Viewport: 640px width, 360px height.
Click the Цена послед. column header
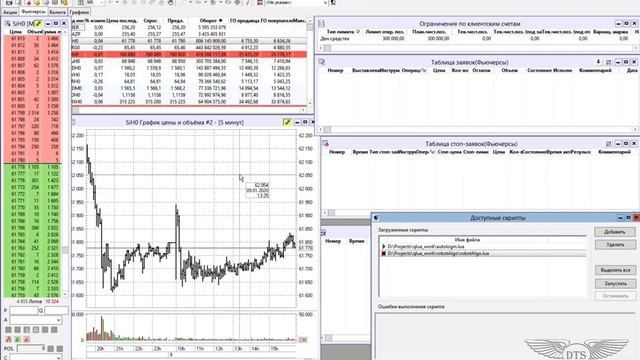click(x=122, y=20)
